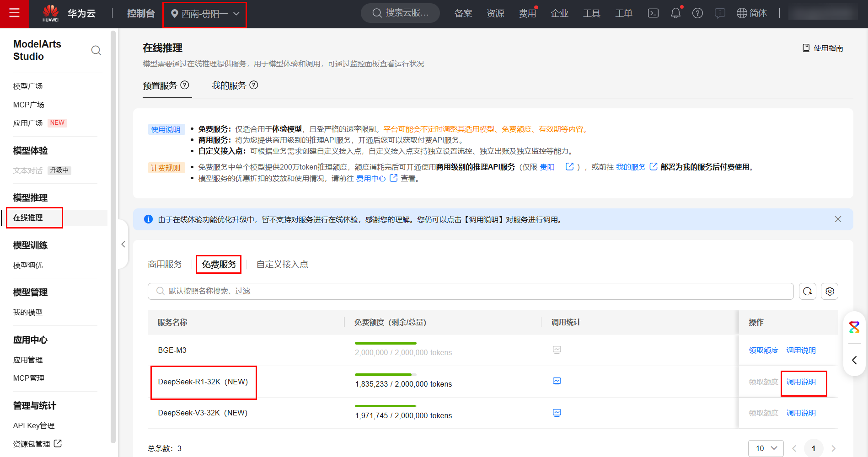Go to previous page arrow
Viewport: 868px width, 457px height.
coord(794,448)
